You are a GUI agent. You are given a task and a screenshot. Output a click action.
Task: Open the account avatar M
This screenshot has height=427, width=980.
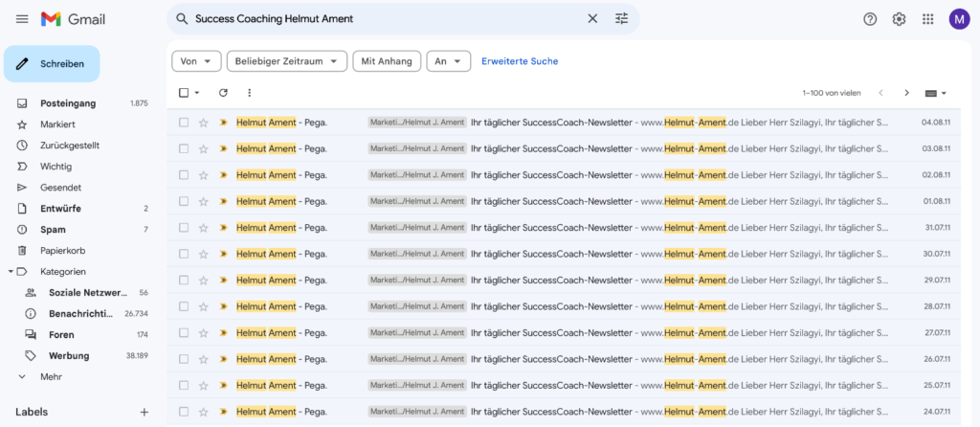(959, 19)
